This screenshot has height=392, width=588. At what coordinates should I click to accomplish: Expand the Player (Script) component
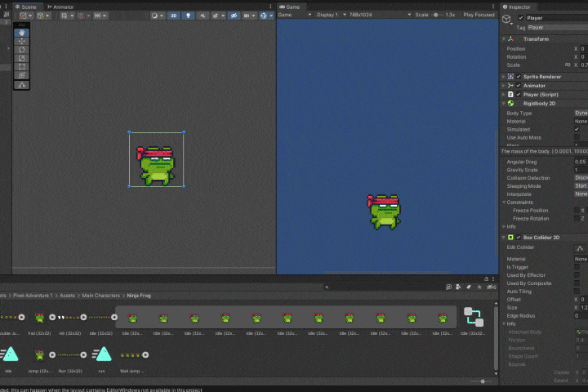(x=504, y=95)
